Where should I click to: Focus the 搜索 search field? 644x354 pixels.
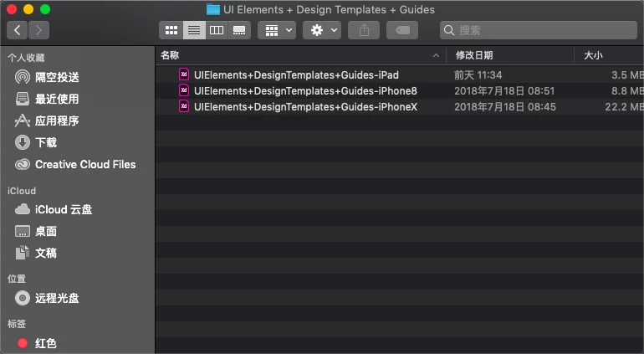click(x=539, y=30)
